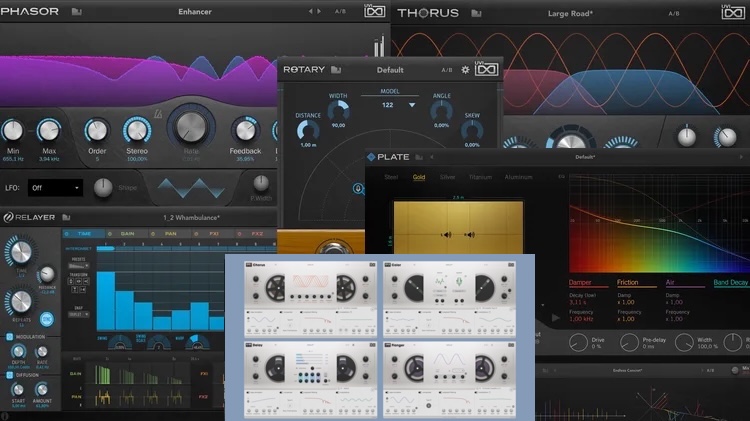Toggle Relayer Gain tab power
The width and height of the screenshot is (750, 421).
110,234
